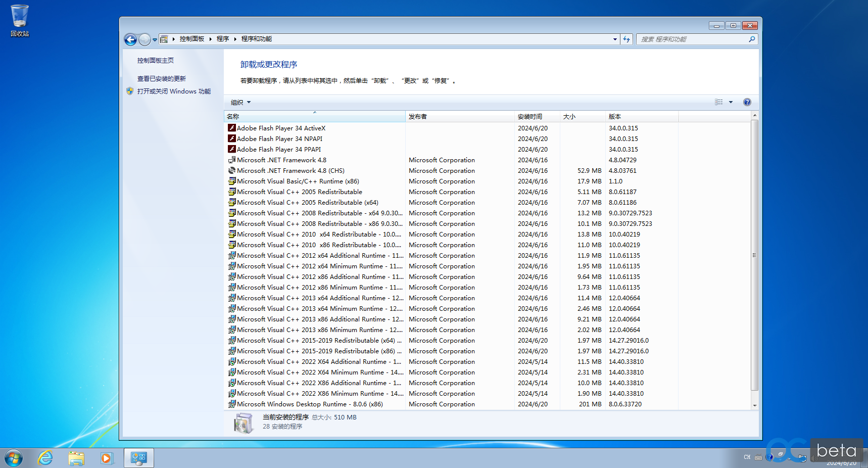868x468 pixels.
Task: Open 打开或关闭 Windows 功能 link
Action: pyautogui.click(x=174, y=91)
